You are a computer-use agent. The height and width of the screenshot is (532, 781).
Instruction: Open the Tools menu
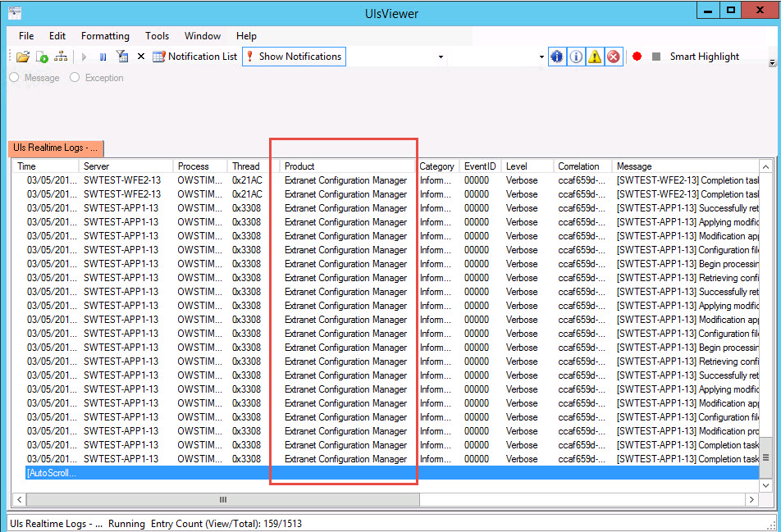[x=157, y=36]
